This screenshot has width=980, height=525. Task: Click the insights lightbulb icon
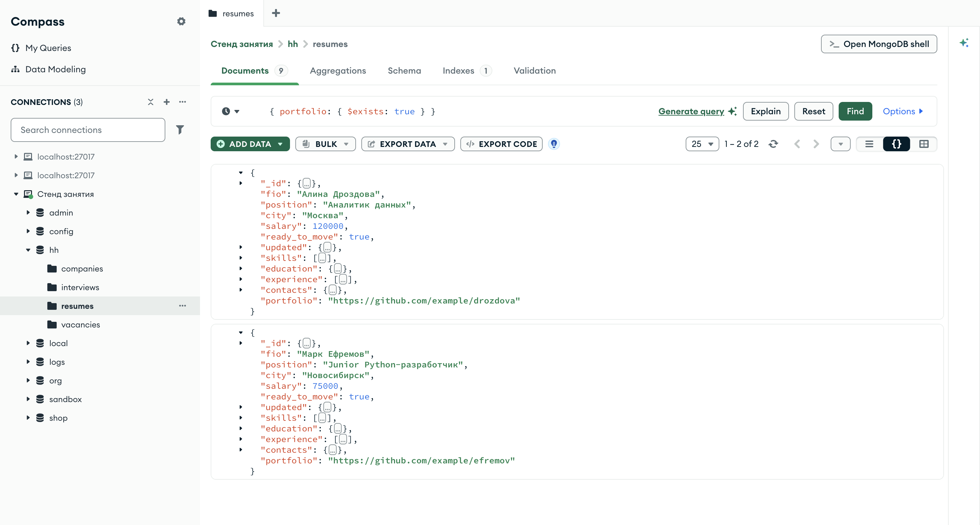coord(554,144)
